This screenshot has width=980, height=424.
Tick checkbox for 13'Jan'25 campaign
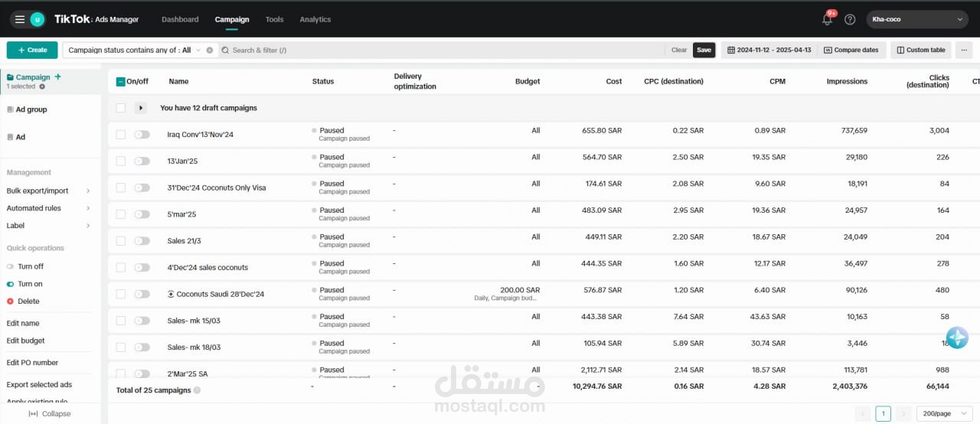[x=120, y=161]
